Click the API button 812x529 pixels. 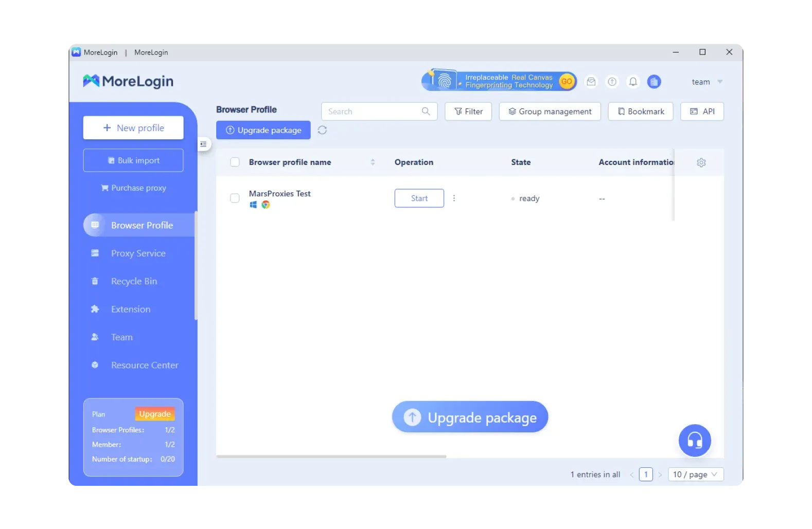[x=702, y=112]
